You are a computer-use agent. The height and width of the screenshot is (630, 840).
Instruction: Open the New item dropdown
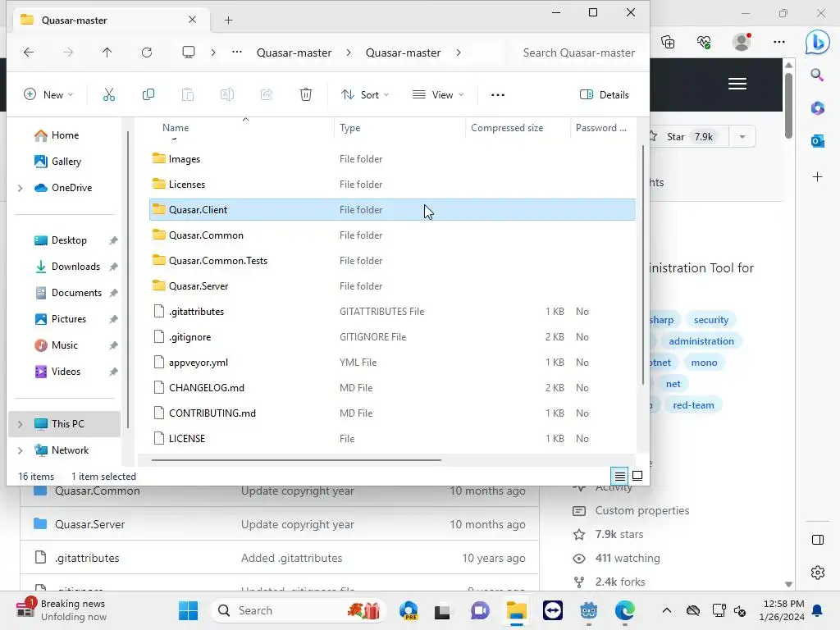coord(48,95)
